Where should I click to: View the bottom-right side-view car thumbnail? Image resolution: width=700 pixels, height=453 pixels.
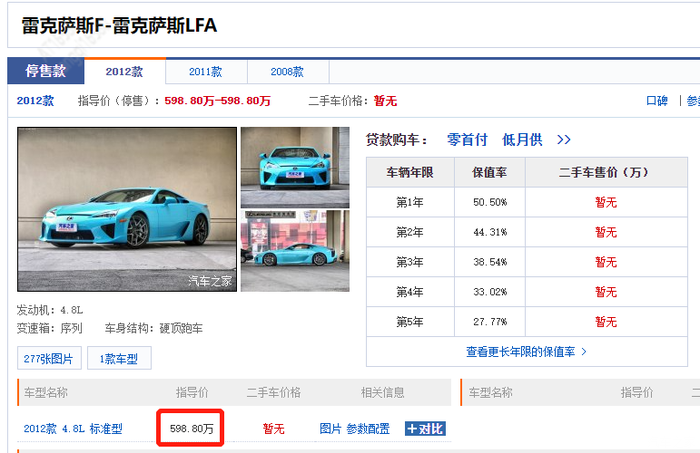click(295, 252)
